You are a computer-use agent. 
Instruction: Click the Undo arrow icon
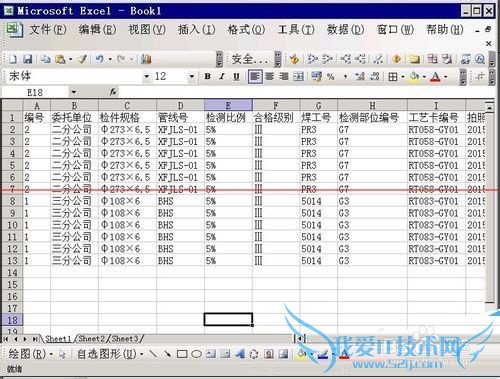coord(100,59)
